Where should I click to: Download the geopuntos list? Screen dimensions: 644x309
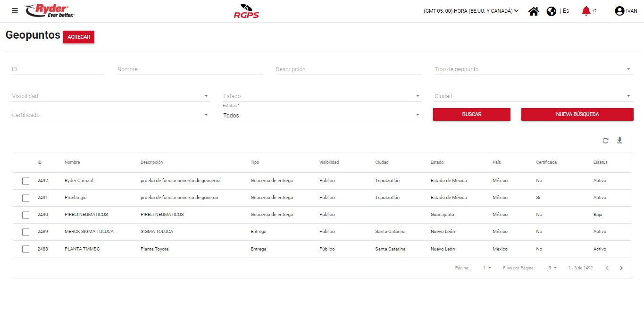pyautogui.click(x=620, y=141)
